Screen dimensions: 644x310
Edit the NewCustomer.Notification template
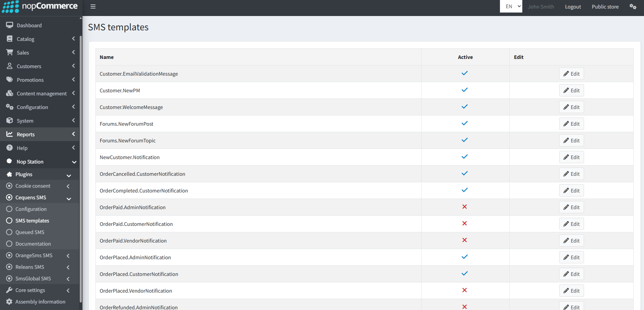tap(571, 157)
